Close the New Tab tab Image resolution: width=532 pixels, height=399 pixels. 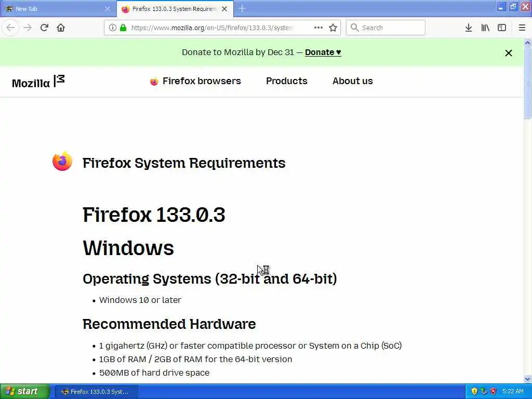(107, 9)
